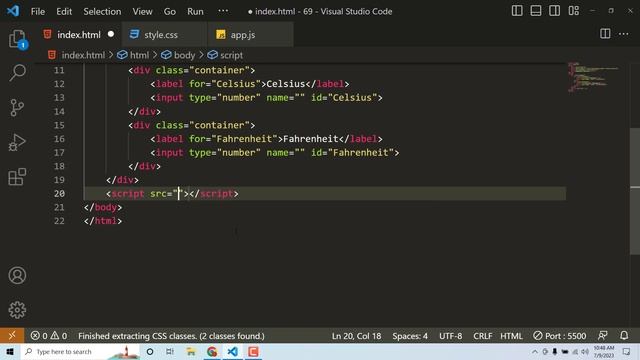Click id="Fahrenheit" on line 17

(x=351, y=153)
